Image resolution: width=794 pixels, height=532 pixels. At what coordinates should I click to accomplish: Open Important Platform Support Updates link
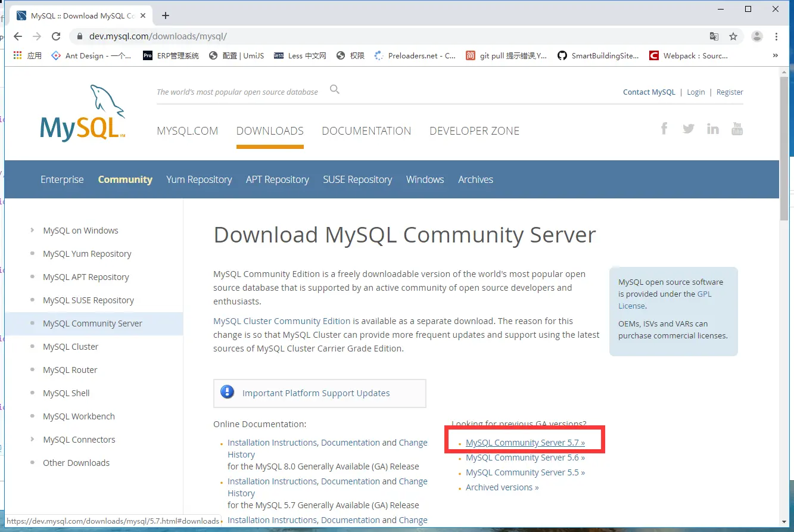pyautogui.click(x=316, y=393)
